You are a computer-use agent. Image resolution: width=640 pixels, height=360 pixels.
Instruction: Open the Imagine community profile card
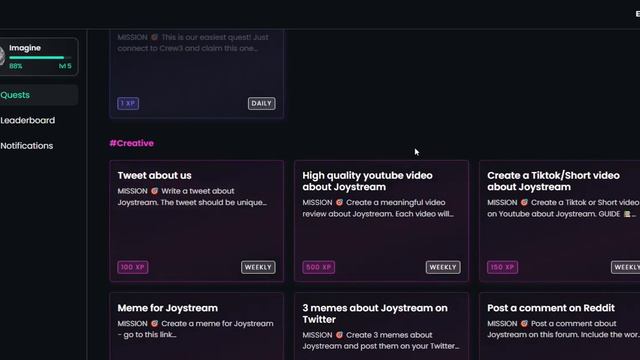click(38, 56)
